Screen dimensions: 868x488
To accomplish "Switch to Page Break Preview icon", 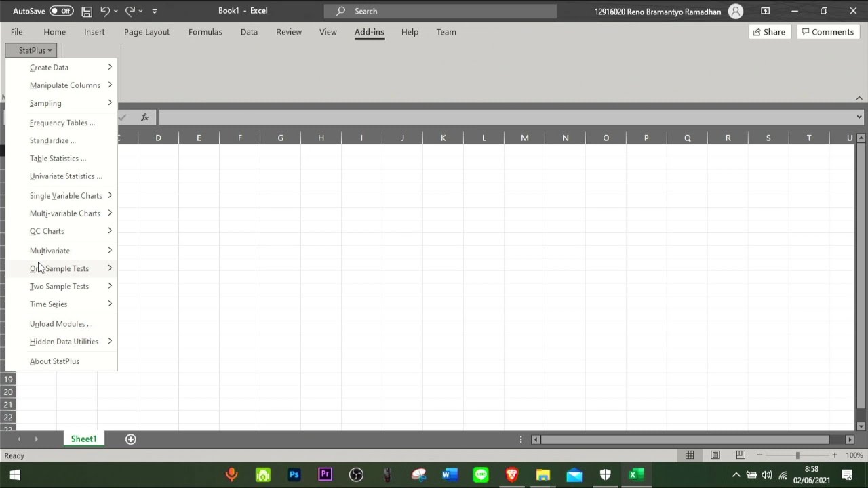I will (x=741, y=455).
